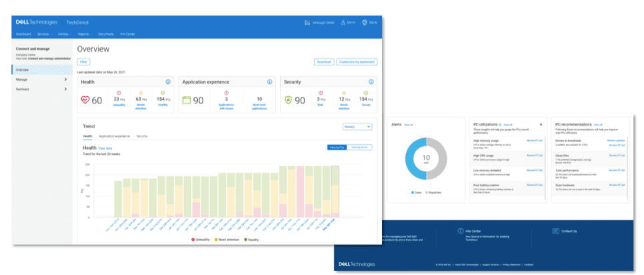Switch to the Security trend tab
This screenshot has width=644, height=275.
pyautogui.click(x=142, y=136)
